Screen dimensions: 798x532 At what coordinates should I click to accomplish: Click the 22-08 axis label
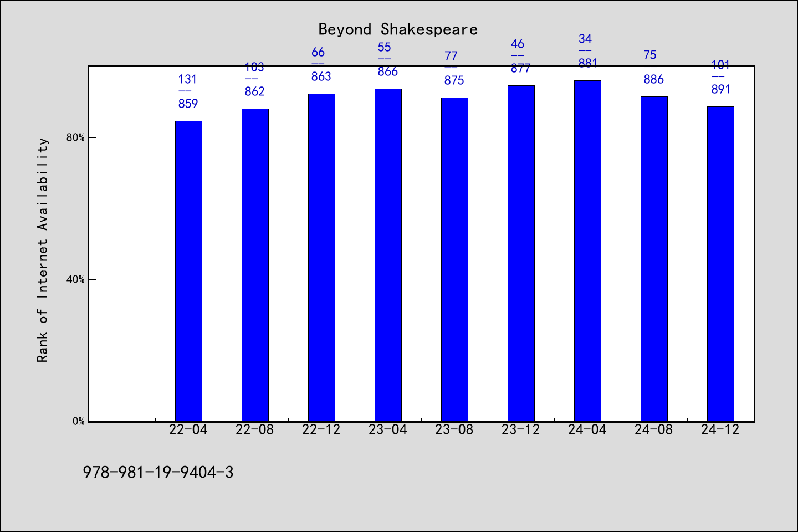click(255, 430)
